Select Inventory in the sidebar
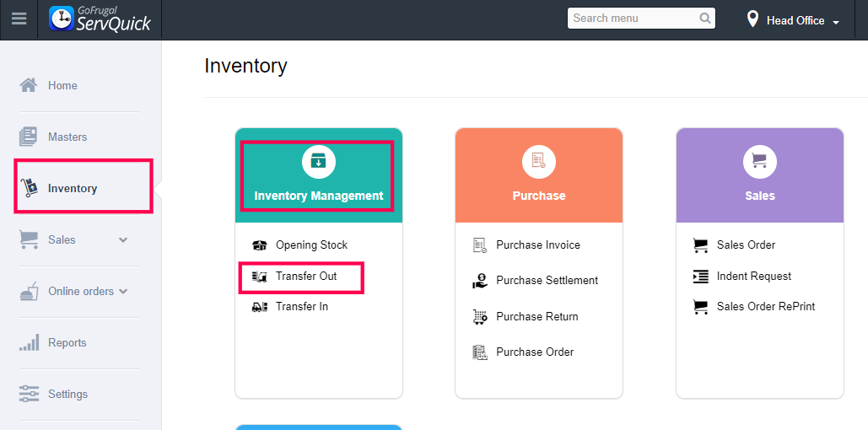The image size is (868, 430). coord(73,188)
